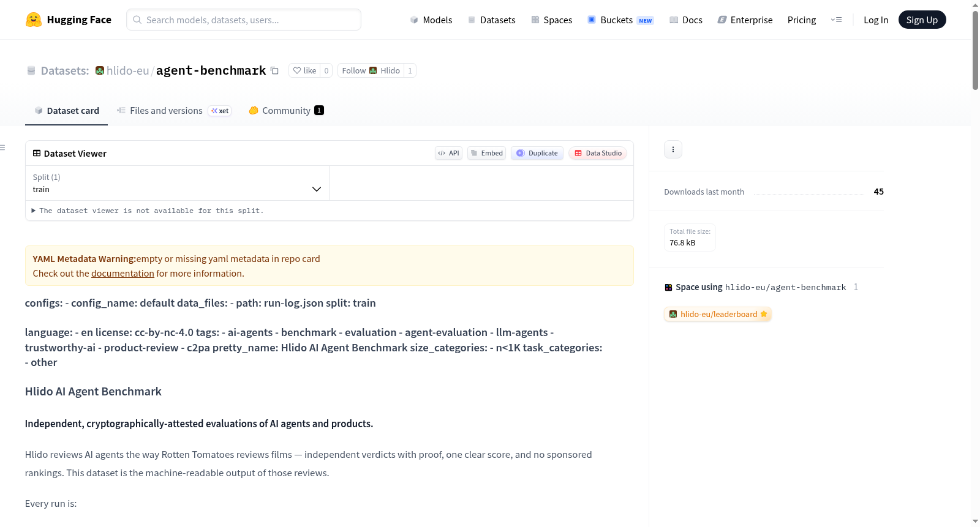Open the Models page
The height and width of the screenshot is (527, 980).
(431, 20)
